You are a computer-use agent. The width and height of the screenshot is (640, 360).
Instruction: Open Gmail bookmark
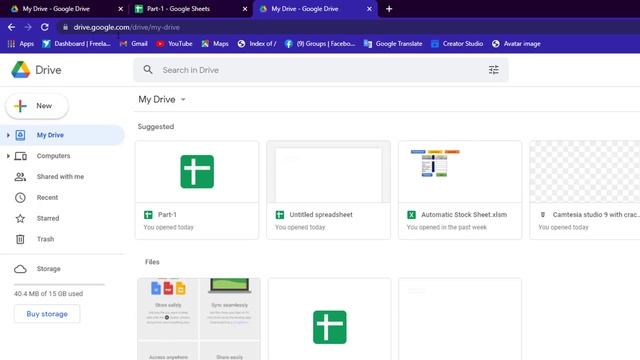click(133, 44)
